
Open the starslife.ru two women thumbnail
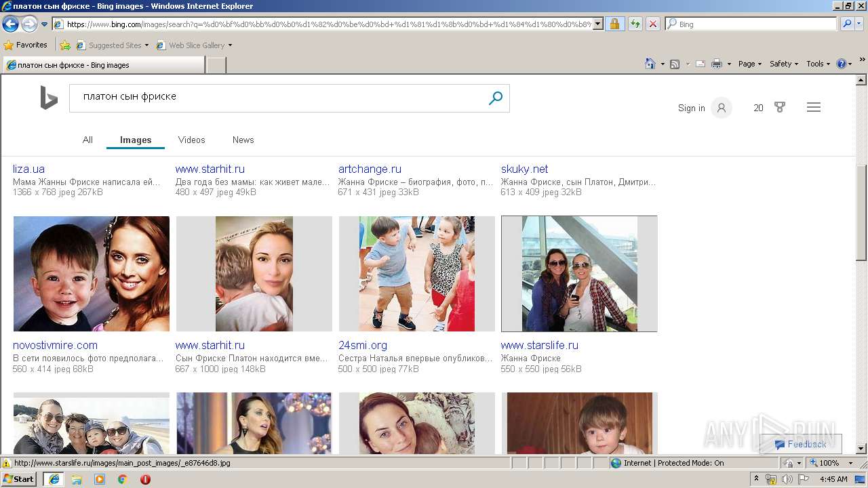(580, 274)
